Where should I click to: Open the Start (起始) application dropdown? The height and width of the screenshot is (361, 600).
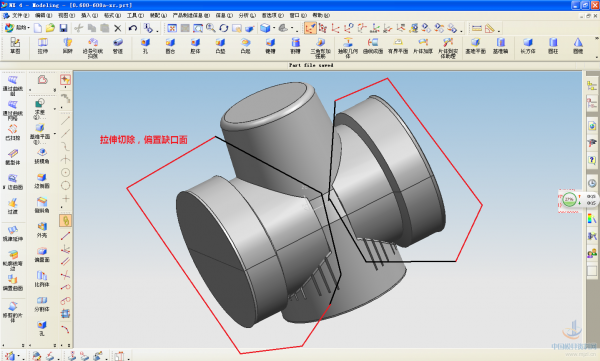coord(17,28)
